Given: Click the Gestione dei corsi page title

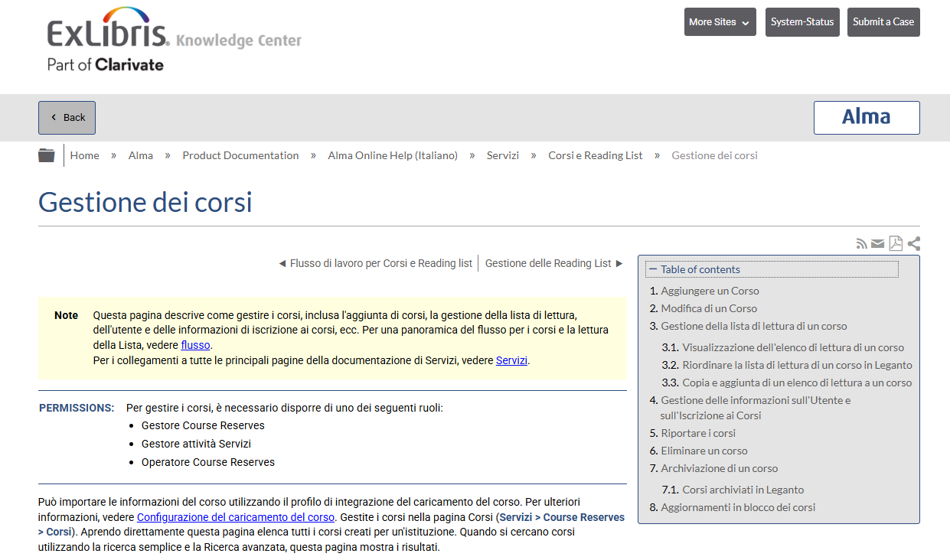Looking at the screenshot, I should [x=145, y=203].
